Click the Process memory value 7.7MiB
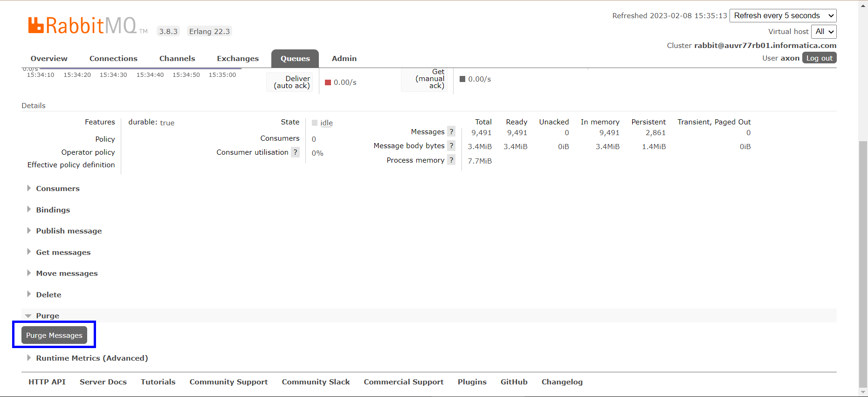The width and height of the screenshot is (868, 397). tap(480, 161)
